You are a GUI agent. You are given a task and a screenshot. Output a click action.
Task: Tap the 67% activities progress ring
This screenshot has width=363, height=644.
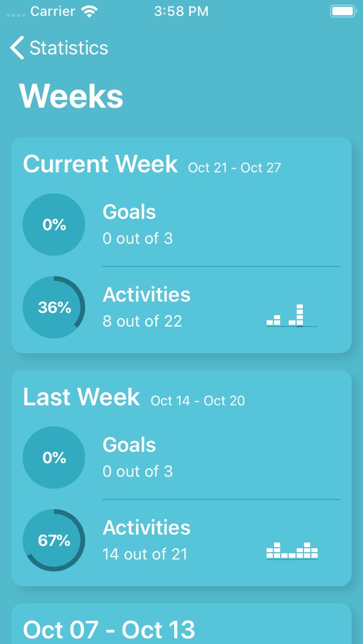tap(54, 540)
